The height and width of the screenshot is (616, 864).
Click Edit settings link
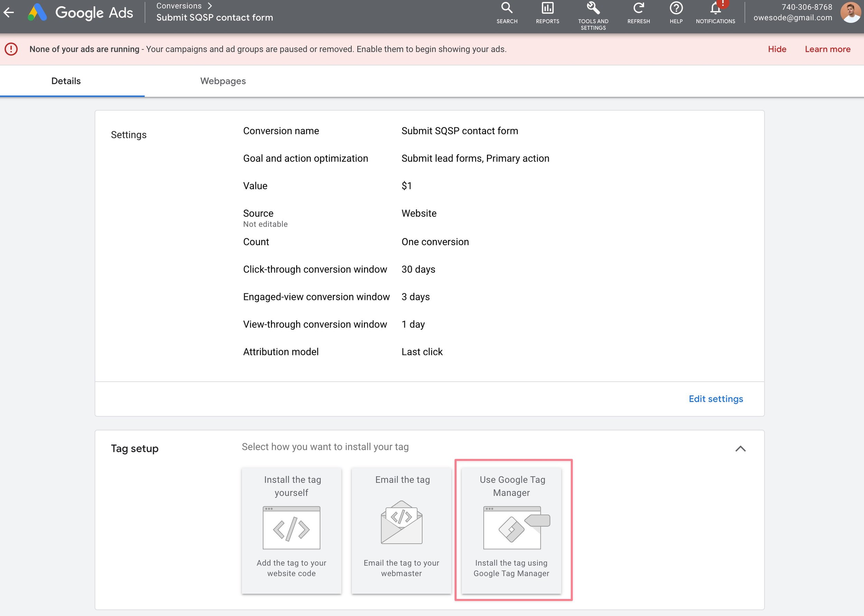tap(715, 399)
